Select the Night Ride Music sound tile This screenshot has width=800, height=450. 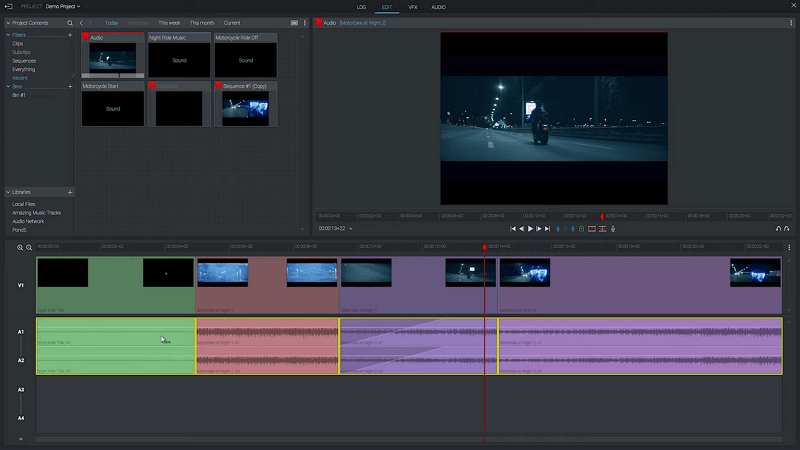click(x=179, y=56)
